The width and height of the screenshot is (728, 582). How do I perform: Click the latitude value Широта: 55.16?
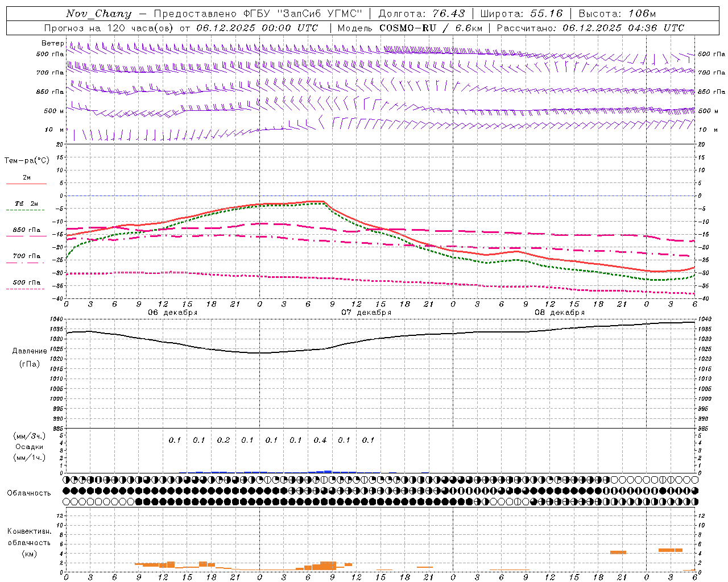[x=521, y=14]
